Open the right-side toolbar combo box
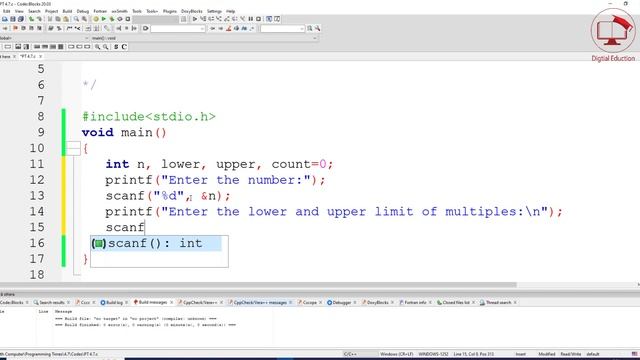The image size is (640, 360). (282, 28)
